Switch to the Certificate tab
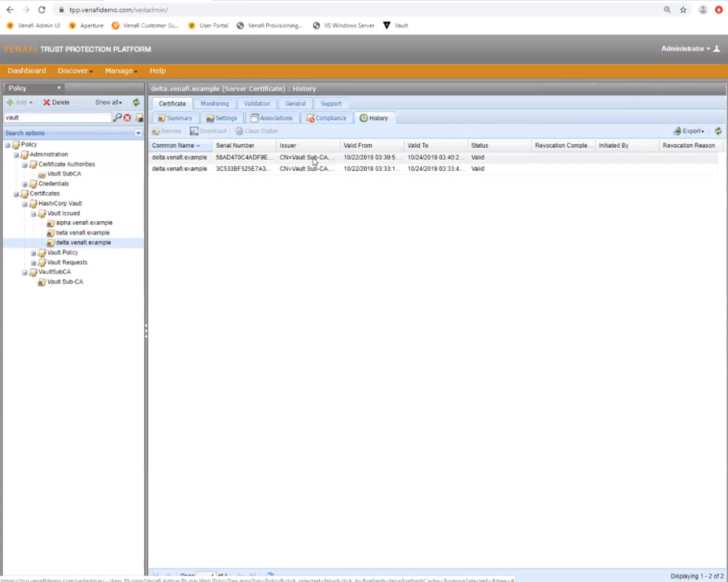Image resolution: width=728 pixels, height=582 pixels. coord(172,104)
